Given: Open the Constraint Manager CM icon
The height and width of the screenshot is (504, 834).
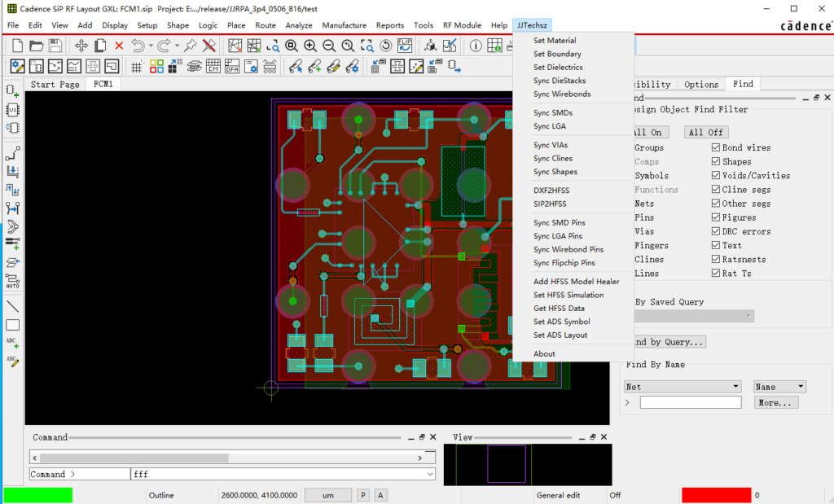Looking at the screenshot, I should coord(213,67).
